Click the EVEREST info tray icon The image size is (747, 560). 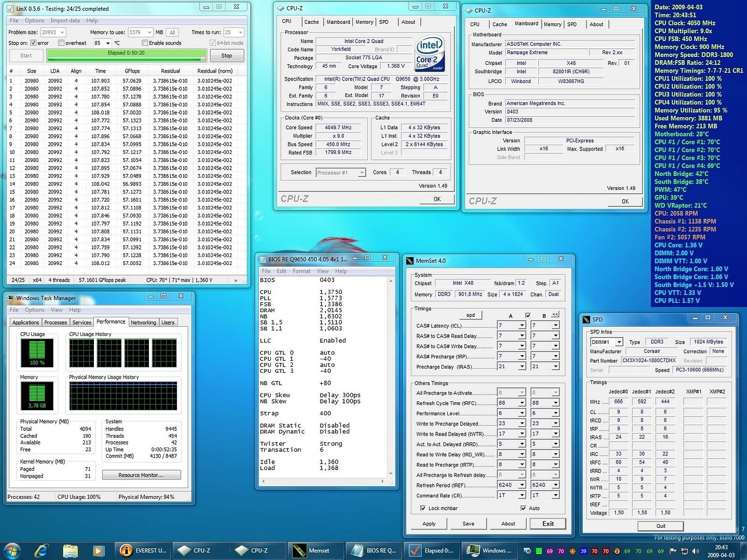tap(617, 551)
